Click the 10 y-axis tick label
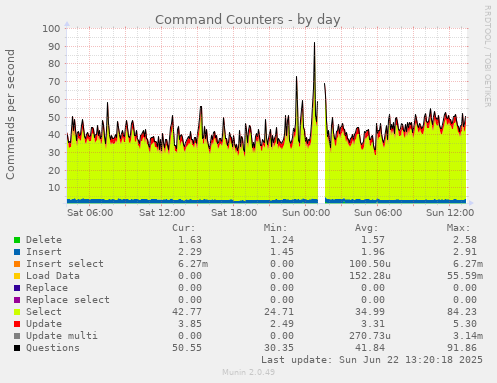Screen dimensions: 497x383 pos(54,188)
